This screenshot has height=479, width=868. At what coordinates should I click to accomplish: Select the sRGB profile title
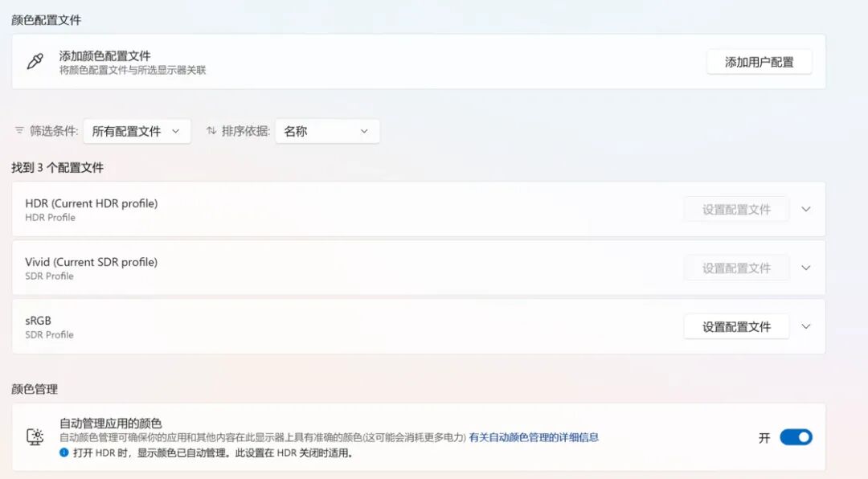click(39, 321)
